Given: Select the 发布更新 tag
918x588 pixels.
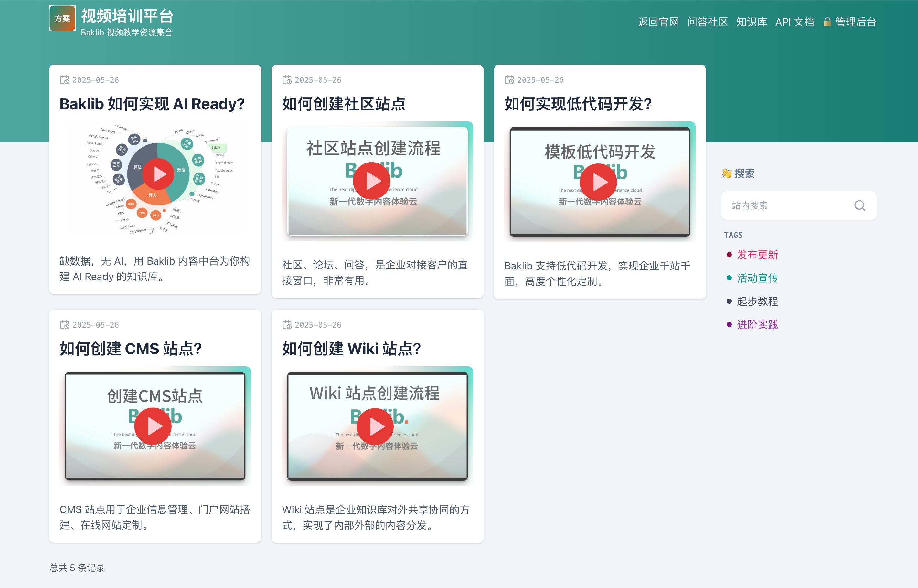Looking at the screenshot, I should coord(757,255).
